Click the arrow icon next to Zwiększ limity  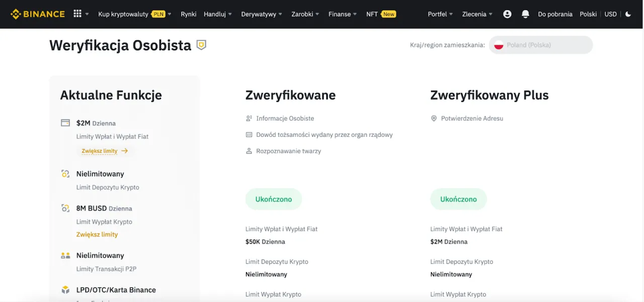tap(124, 150)
